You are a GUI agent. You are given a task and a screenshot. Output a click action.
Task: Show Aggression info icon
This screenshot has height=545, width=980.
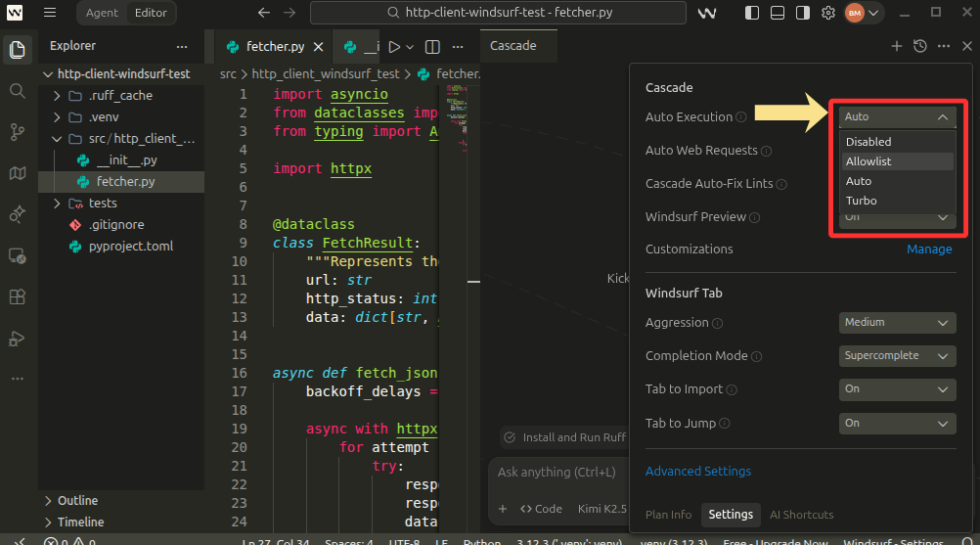(718, 323)
